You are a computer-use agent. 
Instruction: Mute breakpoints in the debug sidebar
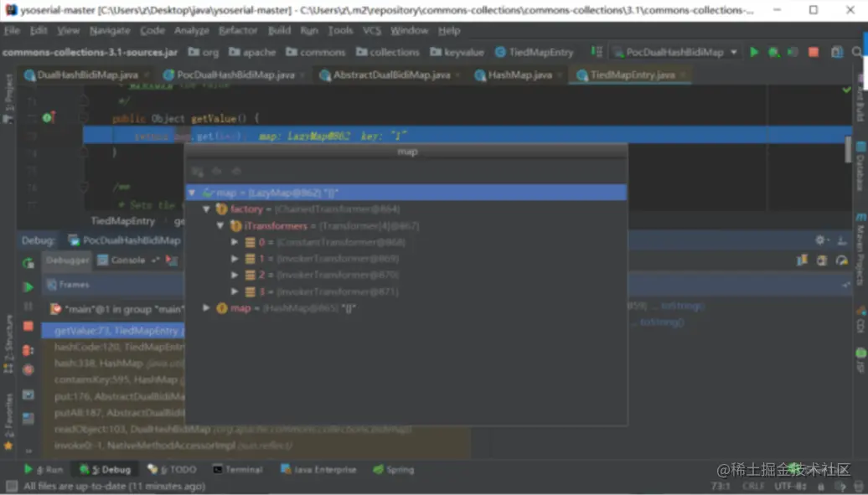pyautogui.click(x=28, y=370)
